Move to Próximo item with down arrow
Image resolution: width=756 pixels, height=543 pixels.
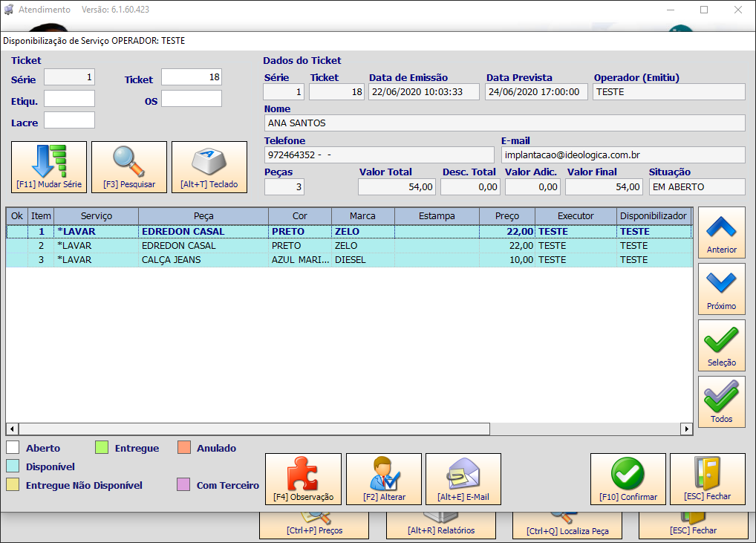[x=721, y=289]
